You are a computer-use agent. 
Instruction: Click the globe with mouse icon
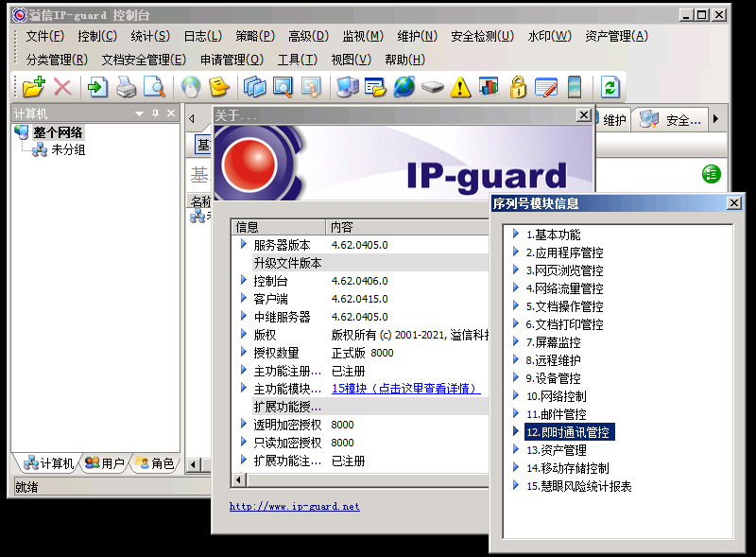(191, 88)
